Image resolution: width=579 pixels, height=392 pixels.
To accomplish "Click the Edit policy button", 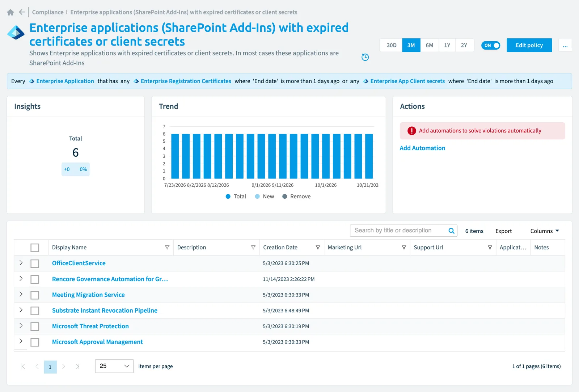I will 529,45.
